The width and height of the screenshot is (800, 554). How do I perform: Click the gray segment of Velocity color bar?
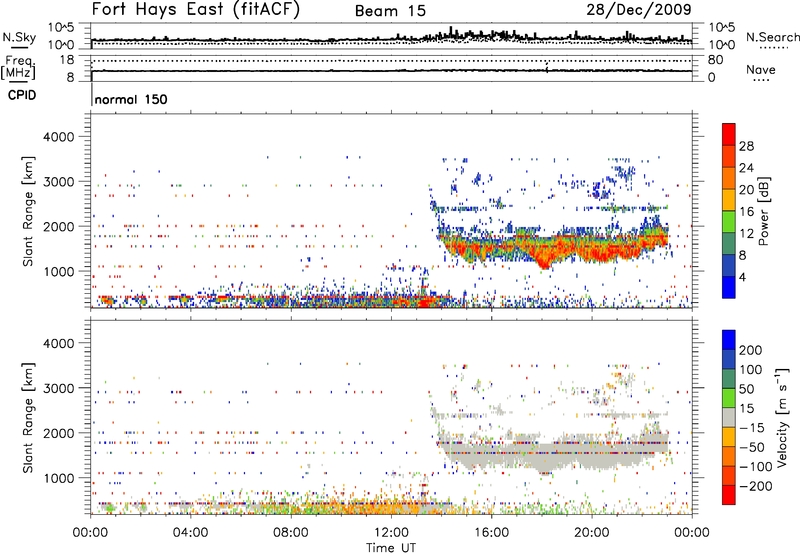729,418
